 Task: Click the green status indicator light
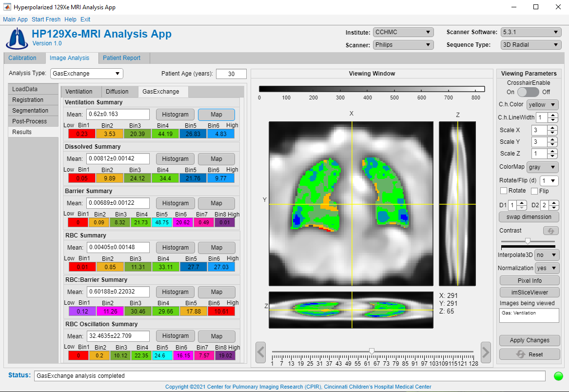558,376
